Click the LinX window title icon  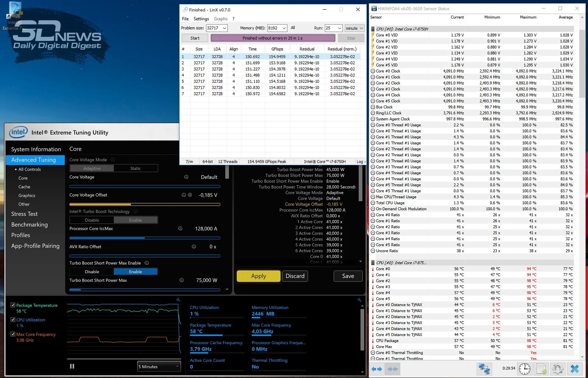point(184,10)
